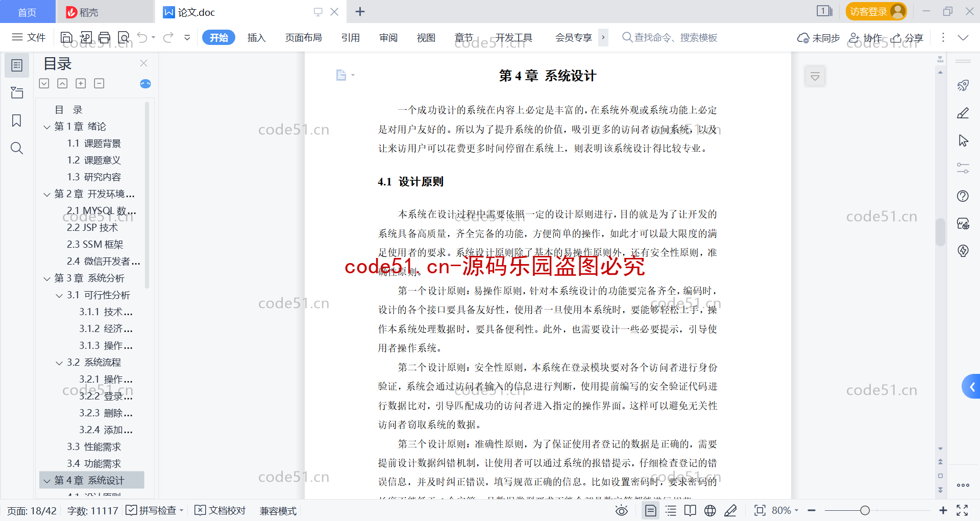Click the fit page icon next to 80%

click(x=759, y=510)
